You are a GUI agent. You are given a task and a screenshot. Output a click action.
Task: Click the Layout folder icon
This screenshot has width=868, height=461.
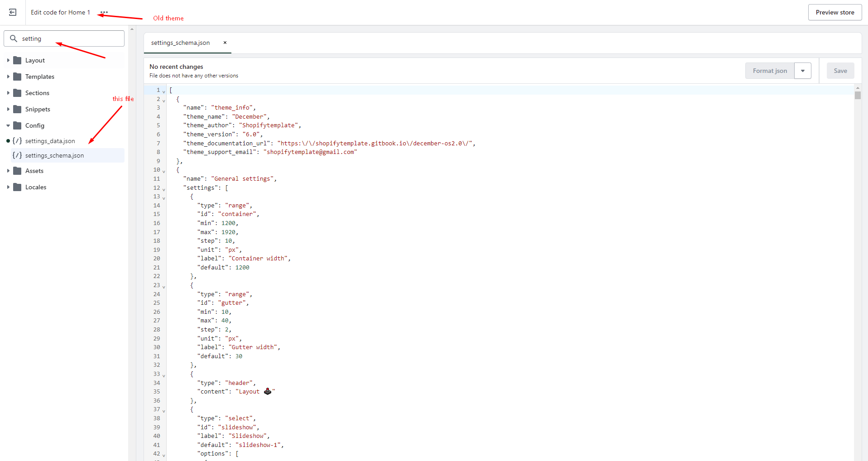18,60
